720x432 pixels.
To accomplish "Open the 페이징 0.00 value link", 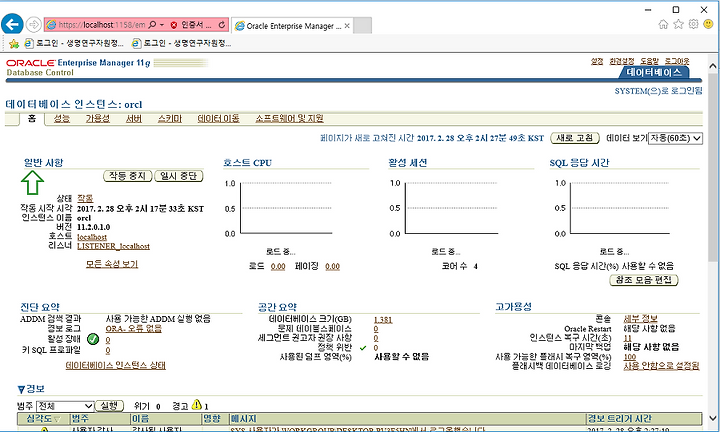I will [x=332, y=266].
